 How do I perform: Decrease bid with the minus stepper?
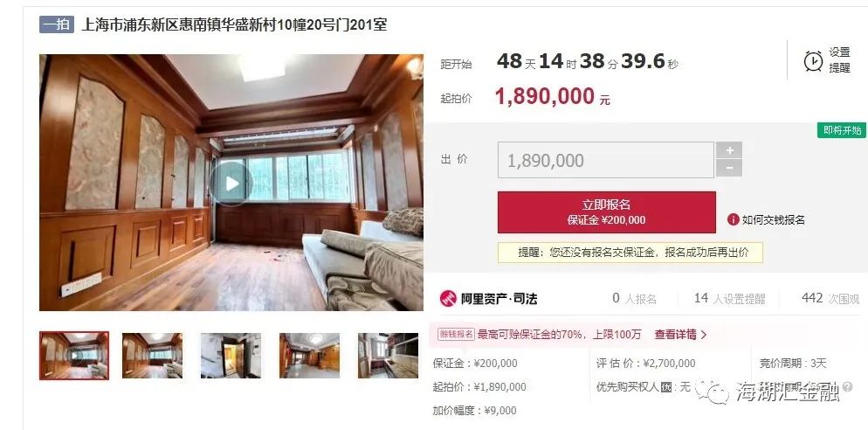pos(729,168)
